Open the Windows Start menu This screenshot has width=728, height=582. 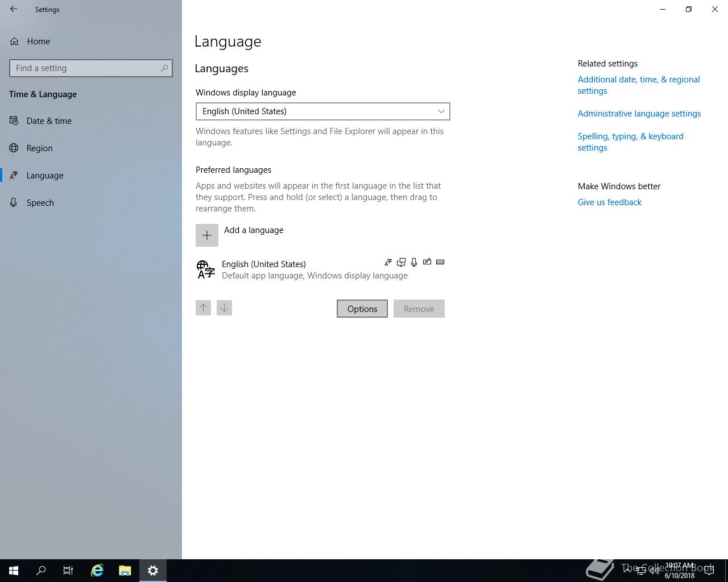click(14, 571)
